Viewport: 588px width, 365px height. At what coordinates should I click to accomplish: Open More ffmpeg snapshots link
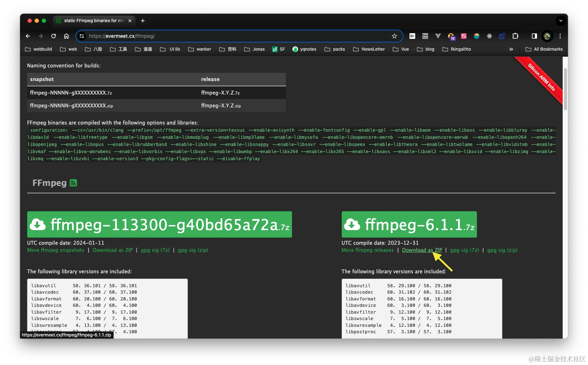point(56,250)
